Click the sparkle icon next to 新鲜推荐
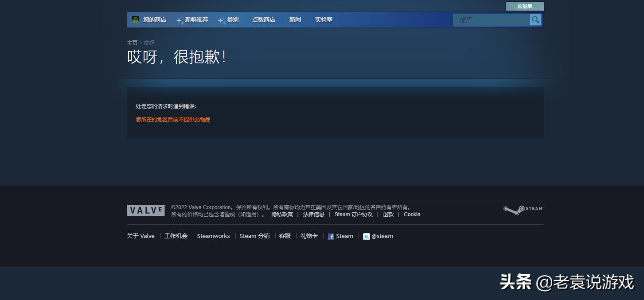Screen dimensions: 644x300 click(179, 19)
